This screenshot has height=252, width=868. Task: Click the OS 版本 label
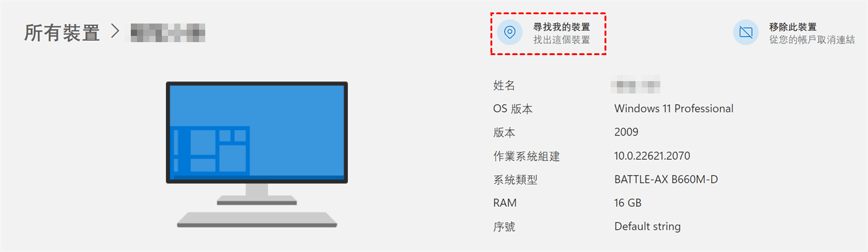(513, 109)
